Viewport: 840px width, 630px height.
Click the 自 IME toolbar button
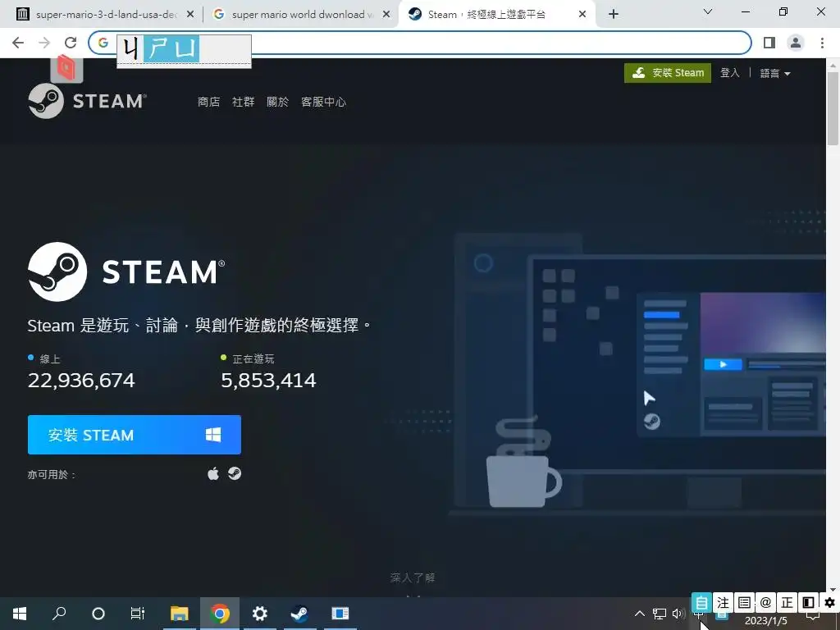coord(701,603)
